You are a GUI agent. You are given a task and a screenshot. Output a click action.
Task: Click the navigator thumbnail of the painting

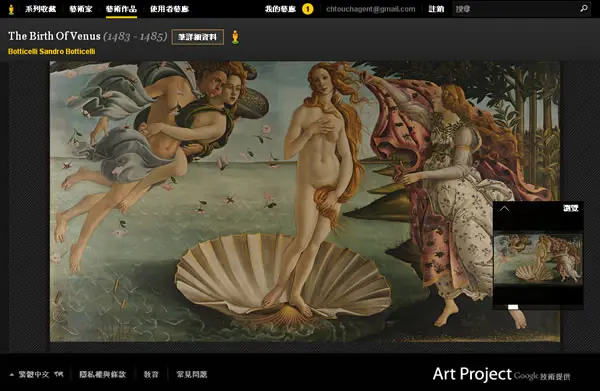[538, 259]
